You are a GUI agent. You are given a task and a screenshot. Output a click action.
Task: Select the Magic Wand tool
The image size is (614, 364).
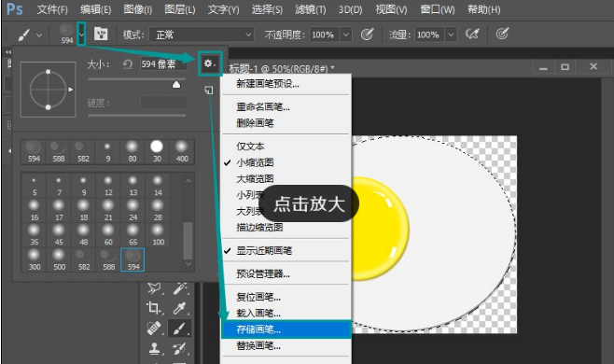180,288
